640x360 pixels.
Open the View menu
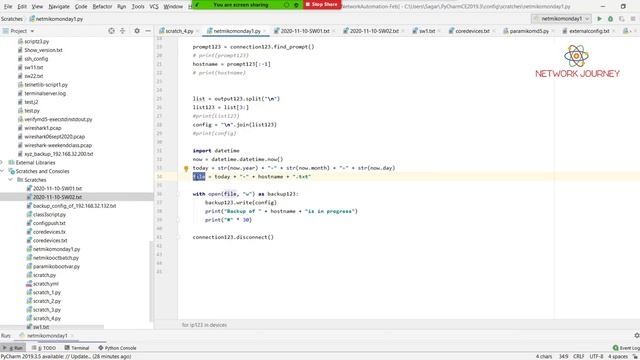tap(37, 7)
